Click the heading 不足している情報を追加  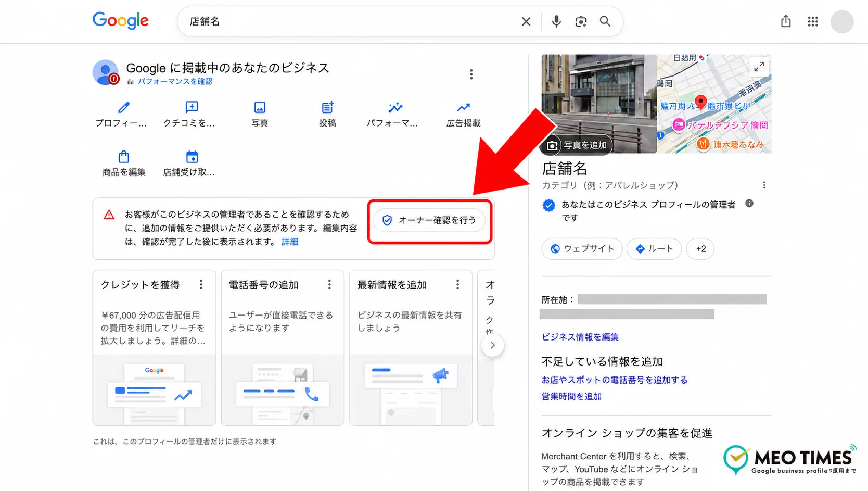pos(602,361)
